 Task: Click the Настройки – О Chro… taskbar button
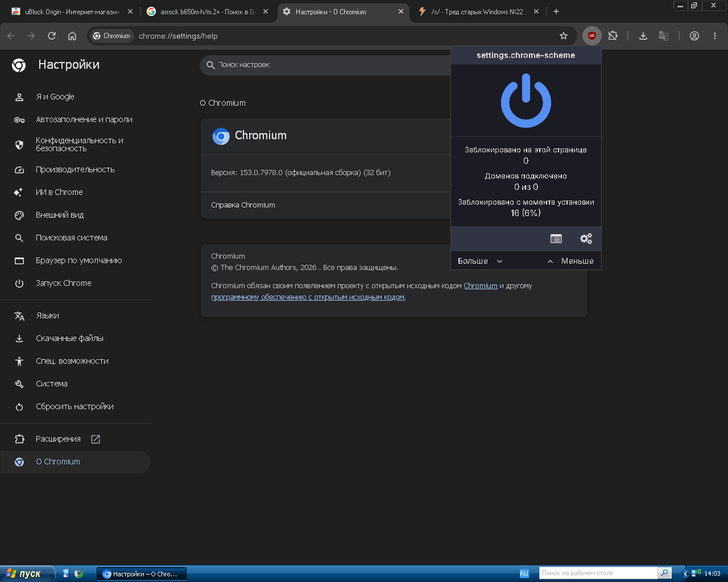(x=142, y=574)
